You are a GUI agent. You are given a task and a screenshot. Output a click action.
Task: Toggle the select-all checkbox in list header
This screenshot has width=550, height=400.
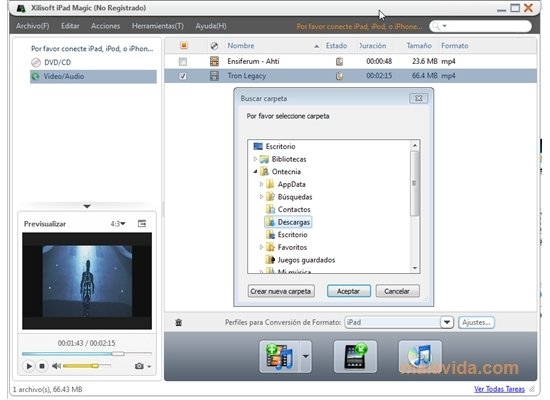click(183, 46)
